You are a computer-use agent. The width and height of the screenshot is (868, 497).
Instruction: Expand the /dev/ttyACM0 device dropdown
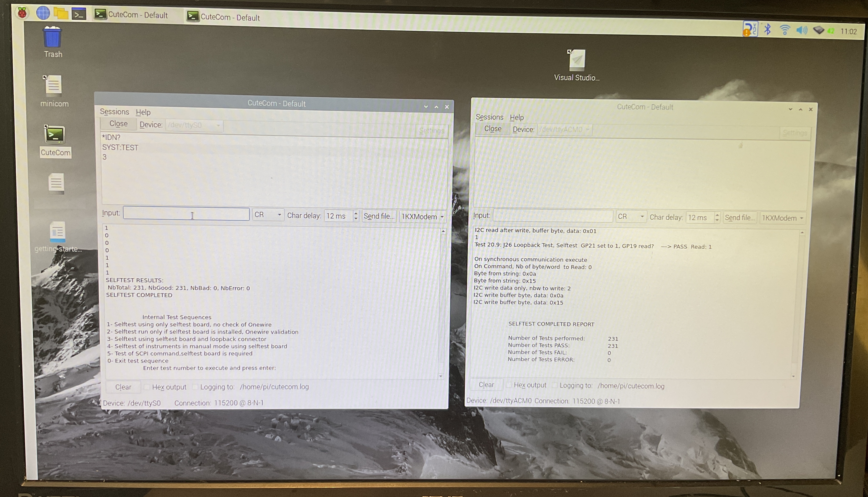coord(564,130)
